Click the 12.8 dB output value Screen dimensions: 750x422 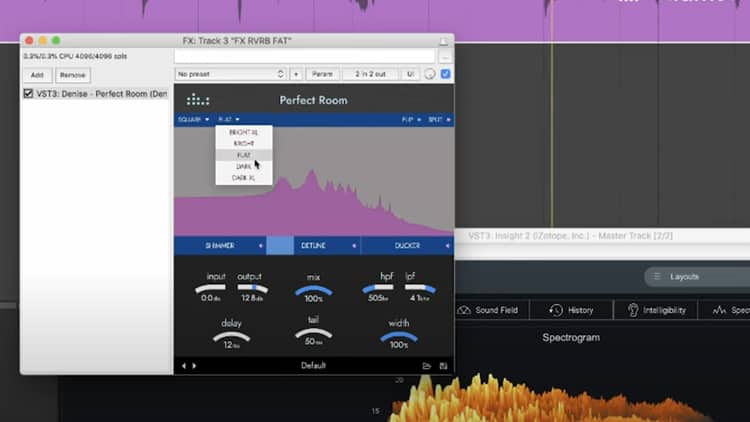coord(252,298)
